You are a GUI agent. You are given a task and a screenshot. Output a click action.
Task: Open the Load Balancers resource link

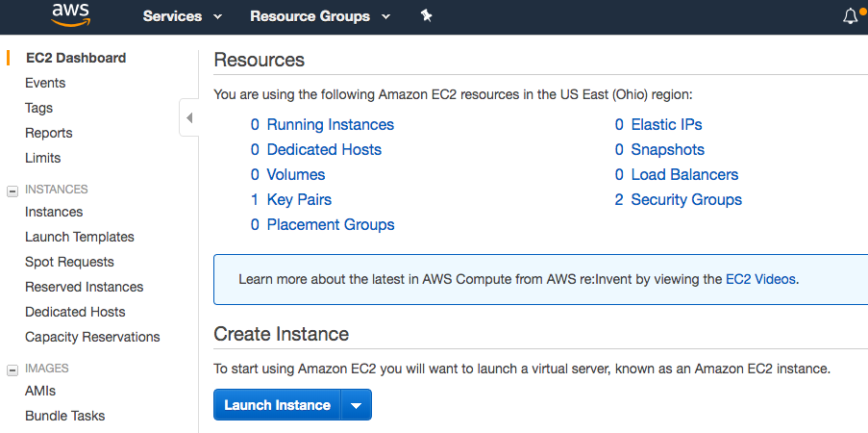coord(684,174)
